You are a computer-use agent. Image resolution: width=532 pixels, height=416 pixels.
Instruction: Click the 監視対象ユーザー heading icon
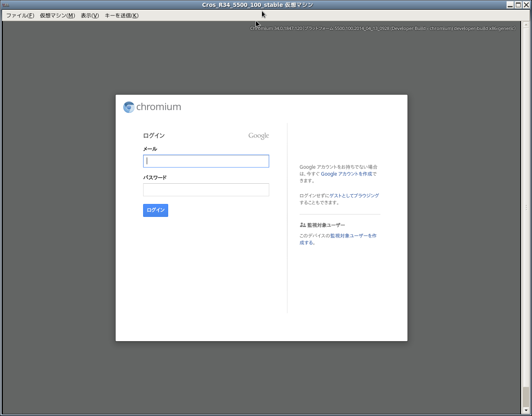[303, 225]
